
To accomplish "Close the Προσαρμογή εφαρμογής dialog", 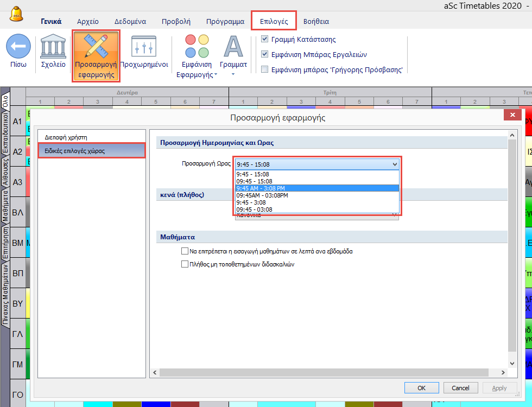I will (x=512, y=115).
